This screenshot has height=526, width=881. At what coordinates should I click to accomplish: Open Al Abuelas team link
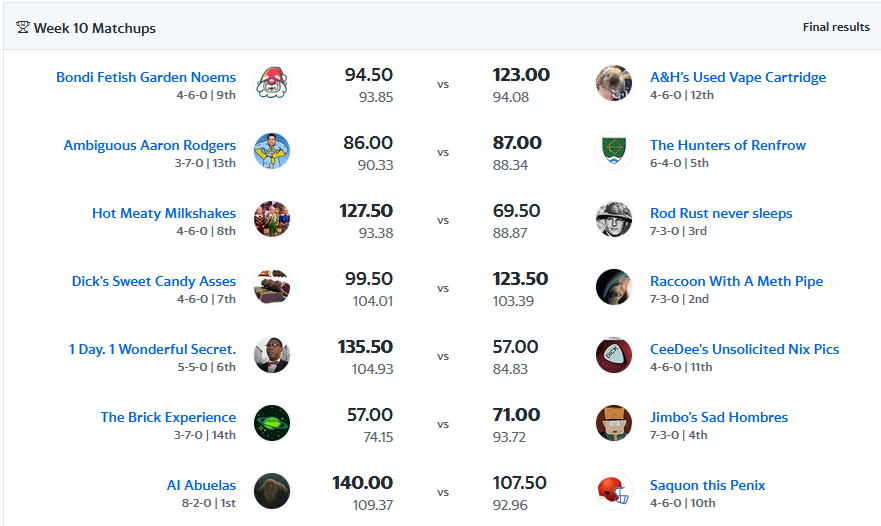[201, 485]
